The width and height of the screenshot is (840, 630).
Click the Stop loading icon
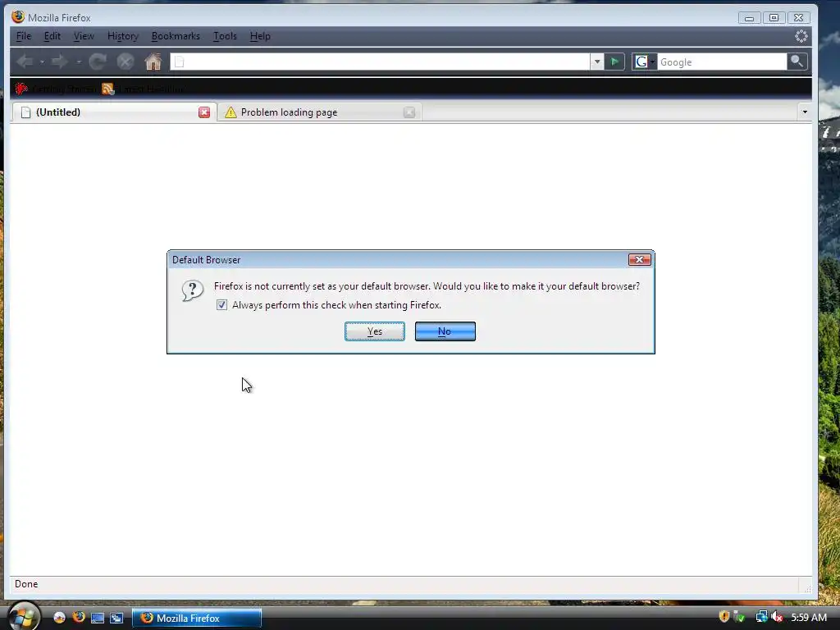click(x=126, y=62)
